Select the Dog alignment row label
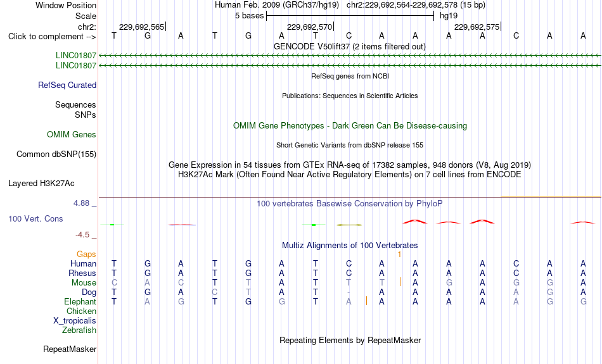 click(x=89, y=292)
